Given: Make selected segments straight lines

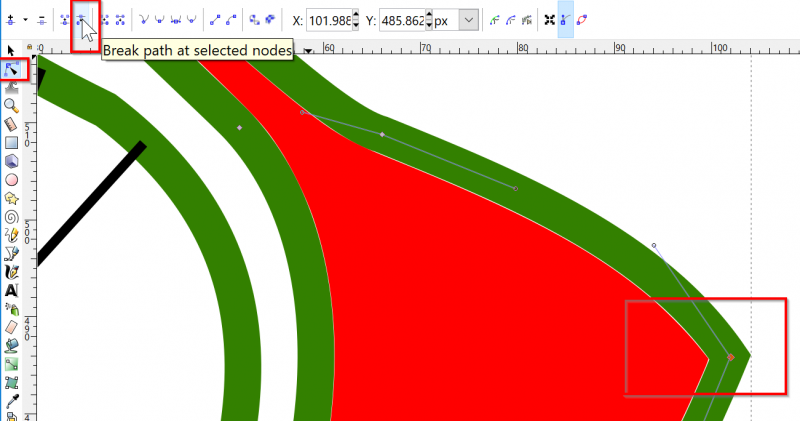Looking at the screenshot, I should coord(216,19).
